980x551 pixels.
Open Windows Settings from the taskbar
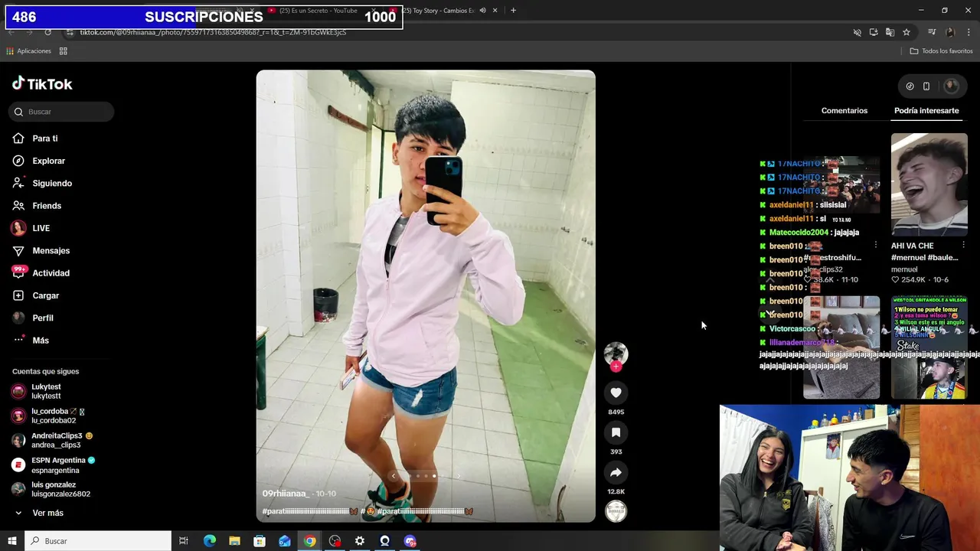pos(360,541)
